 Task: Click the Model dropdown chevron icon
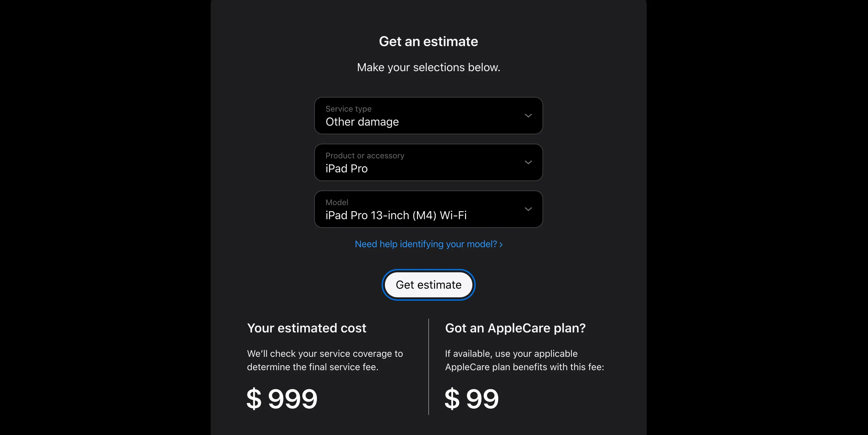(528, 209)
